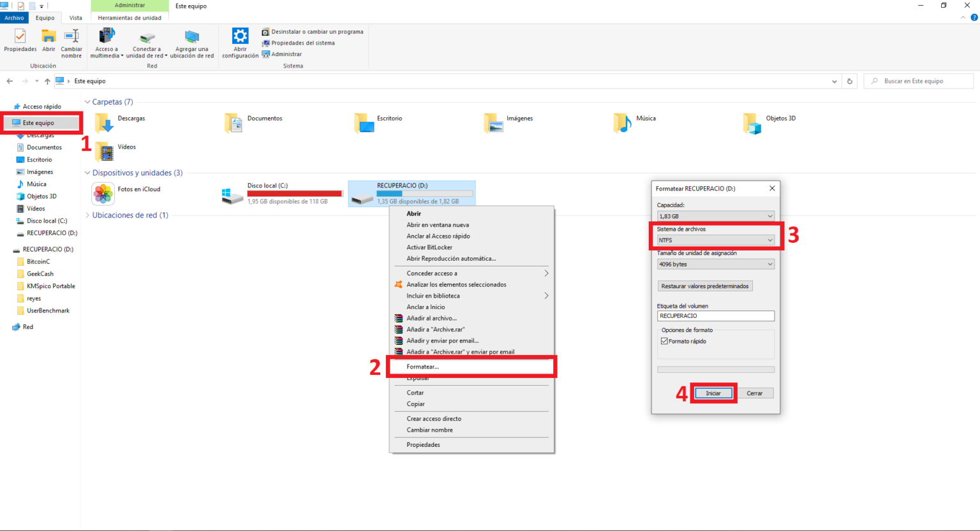Viewport: 980px width, 531px height.
Task: Open the Sistema de archivos dropdown
Action: click(715, 240)
